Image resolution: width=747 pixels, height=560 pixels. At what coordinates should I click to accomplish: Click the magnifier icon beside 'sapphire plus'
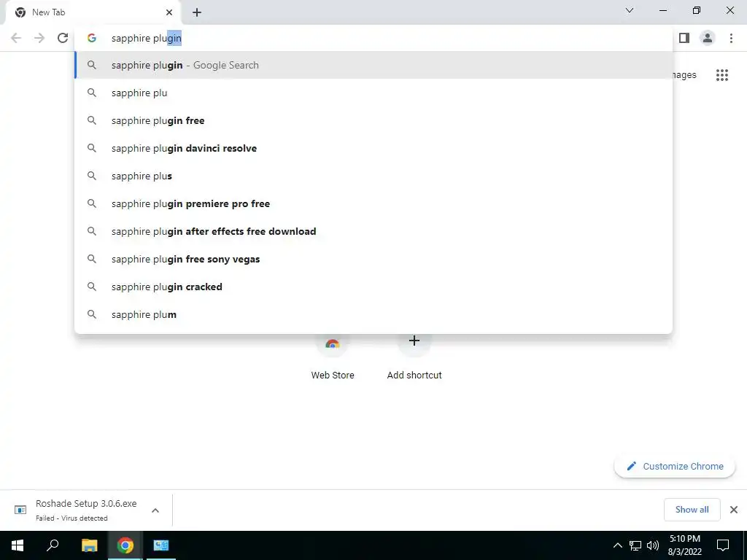click(x=91, y=176)
